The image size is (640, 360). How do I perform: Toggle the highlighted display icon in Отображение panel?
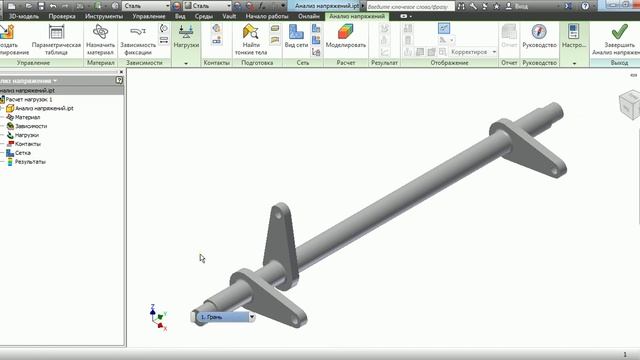click(444, 28)
